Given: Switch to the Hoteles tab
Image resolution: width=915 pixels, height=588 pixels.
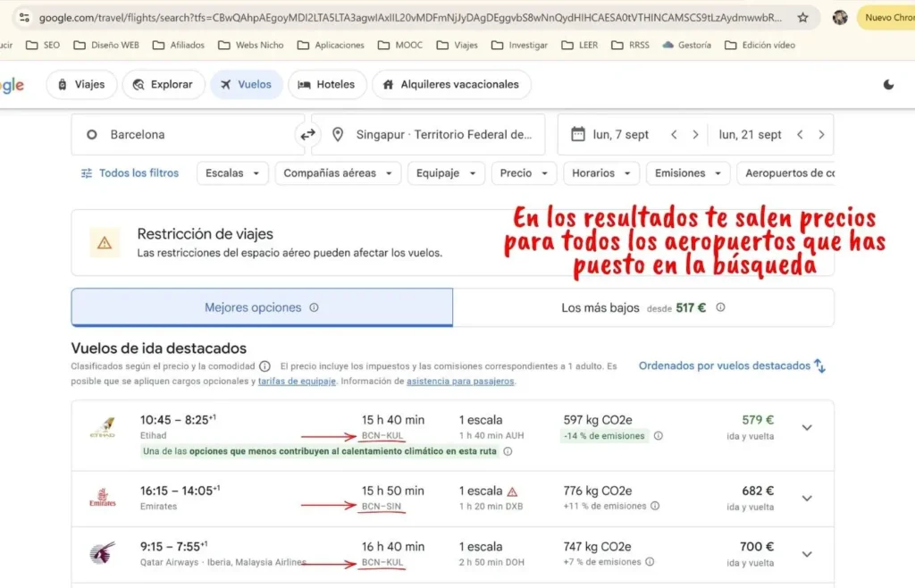Looking at the screenshot, I should [327, 85].
